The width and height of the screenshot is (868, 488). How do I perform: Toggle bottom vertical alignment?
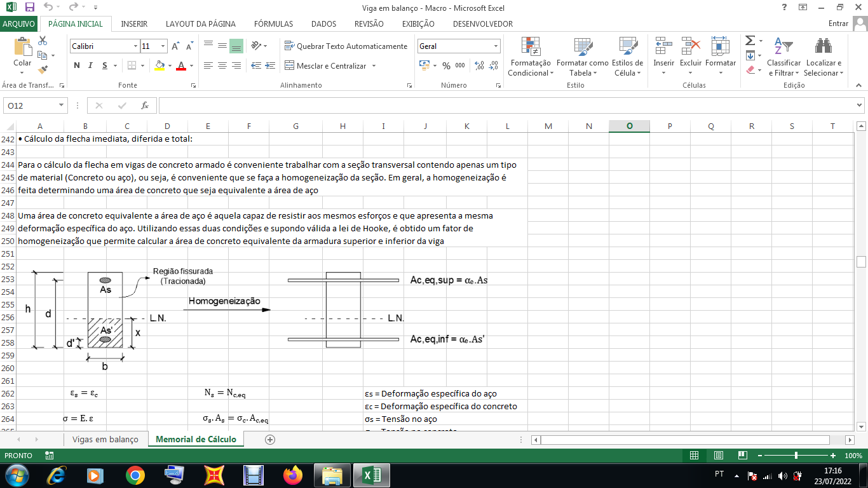tap(236, 46)
